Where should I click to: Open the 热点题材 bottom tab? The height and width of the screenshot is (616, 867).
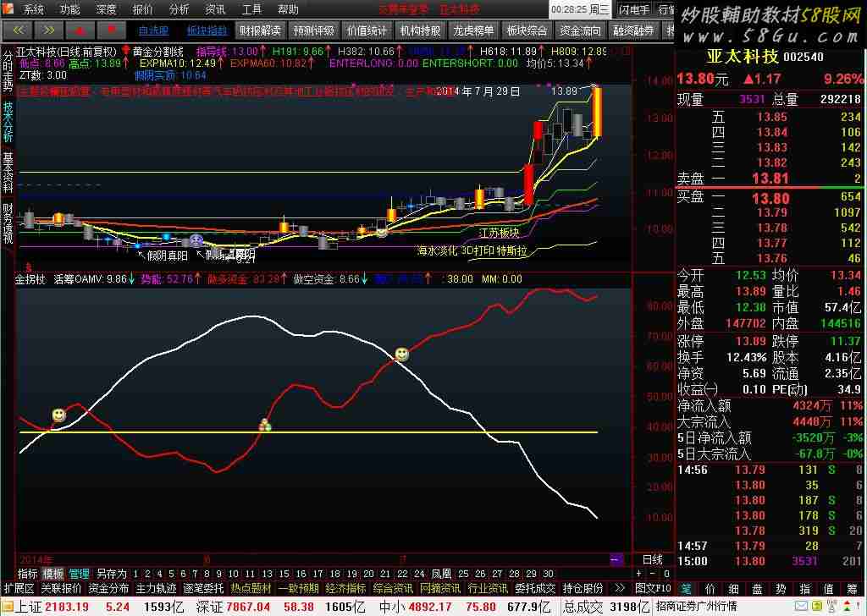coord(251,588)
